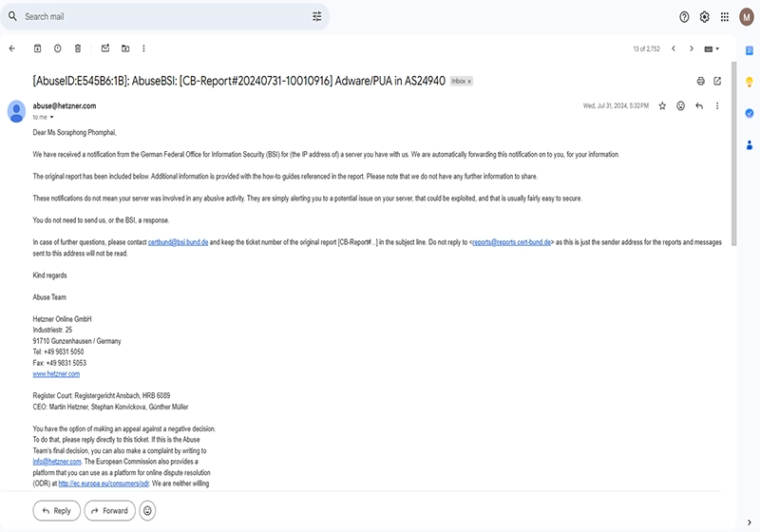Open www.hetzner.com link
This screenshot has width=760, height=532.
pyautogui.click(x=56, y=374)
